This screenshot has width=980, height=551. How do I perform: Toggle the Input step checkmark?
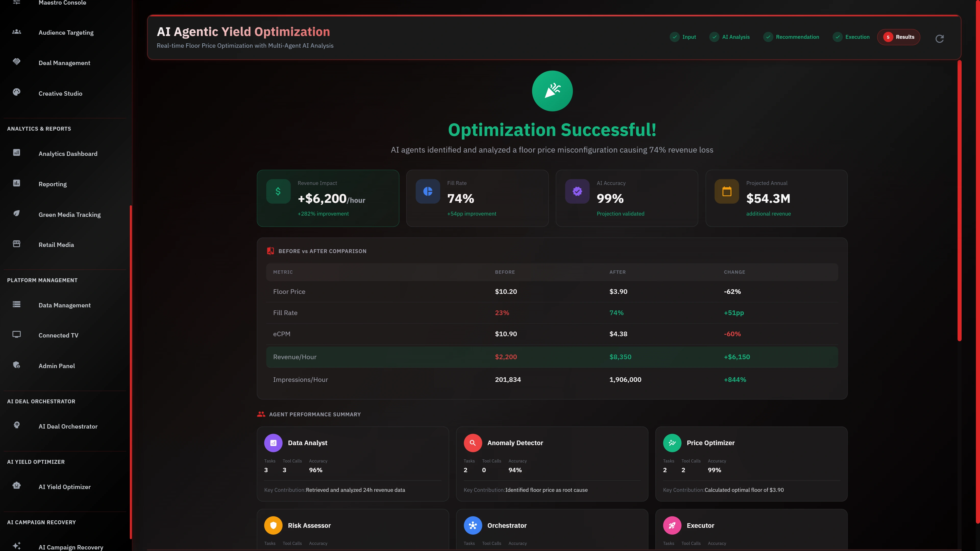675,37
